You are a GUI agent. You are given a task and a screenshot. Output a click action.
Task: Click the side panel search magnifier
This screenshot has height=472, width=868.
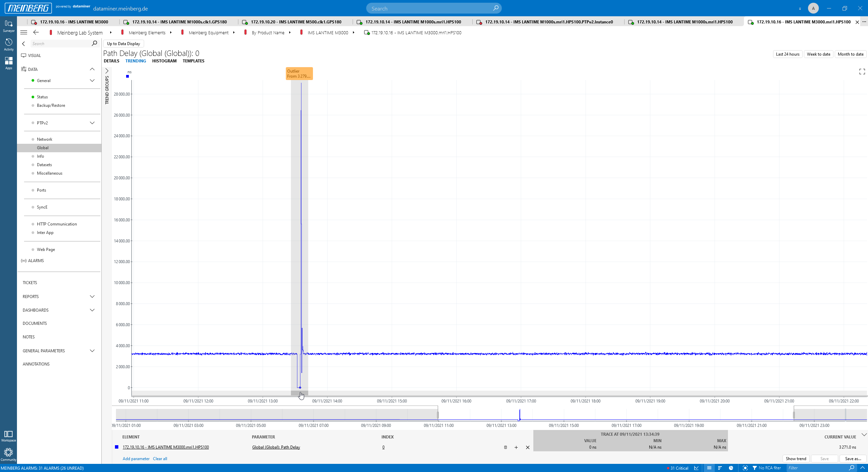(x=94, y=43)
